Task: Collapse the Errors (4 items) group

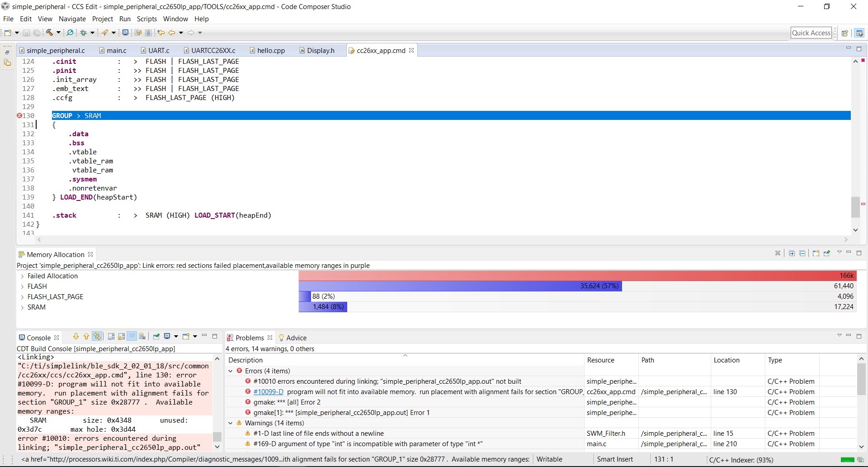Action: click(231, 371)
